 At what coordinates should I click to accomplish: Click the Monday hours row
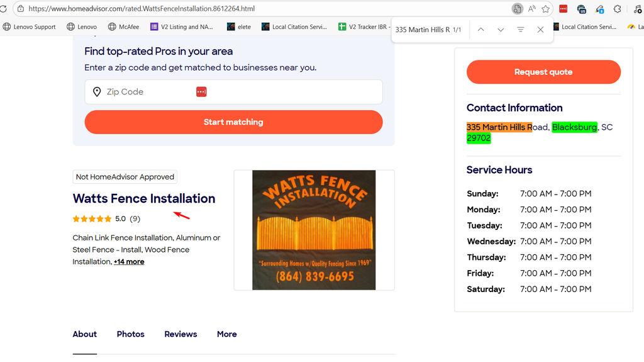(529, 210)
